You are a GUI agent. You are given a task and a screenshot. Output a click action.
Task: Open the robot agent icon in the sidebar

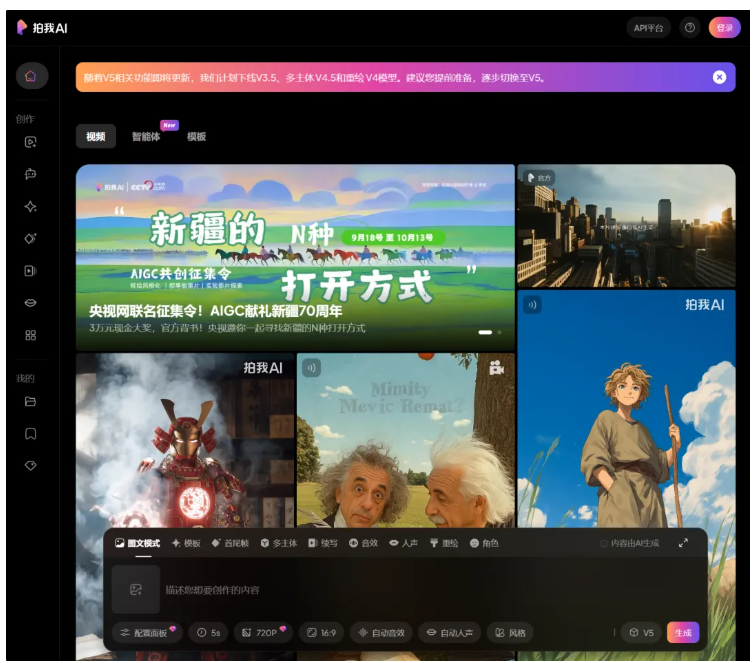tap(31, 174)
